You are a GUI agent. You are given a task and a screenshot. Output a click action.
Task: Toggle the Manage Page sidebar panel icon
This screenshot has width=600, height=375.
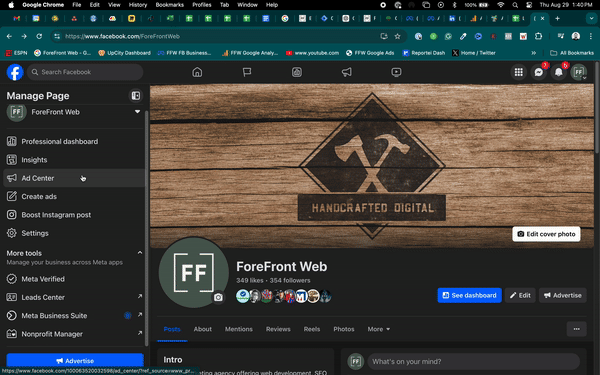tap(136, 96)
